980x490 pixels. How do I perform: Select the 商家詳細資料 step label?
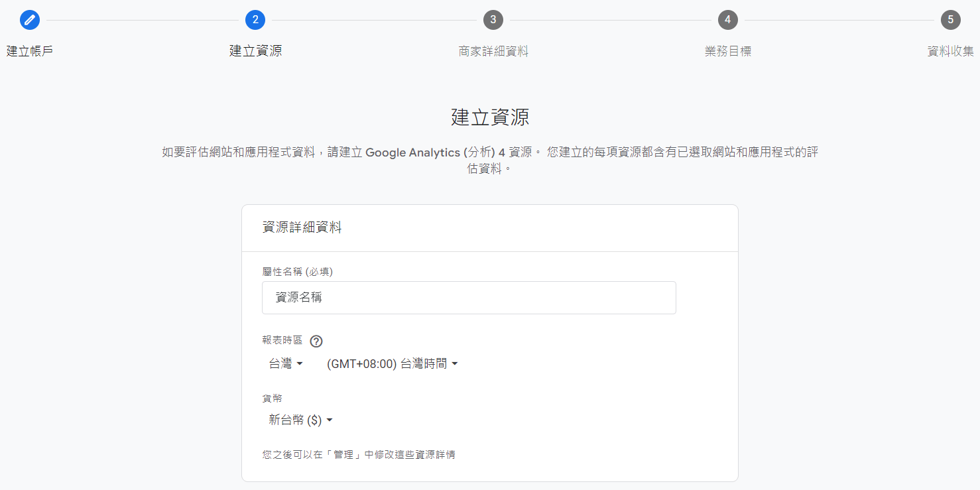(493, 52)
